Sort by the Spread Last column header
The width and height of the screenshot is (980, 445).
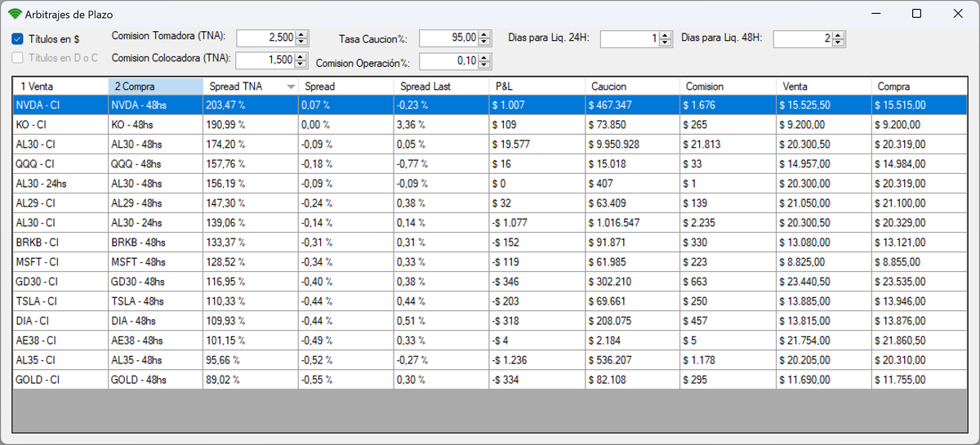click(x=441, y=87)
